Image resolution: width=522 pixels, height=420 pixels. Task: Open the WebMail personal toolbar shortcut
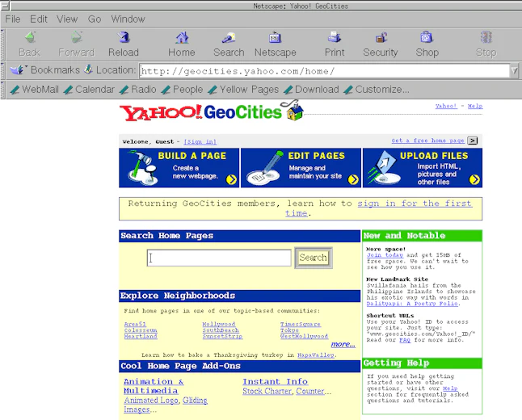34,90
